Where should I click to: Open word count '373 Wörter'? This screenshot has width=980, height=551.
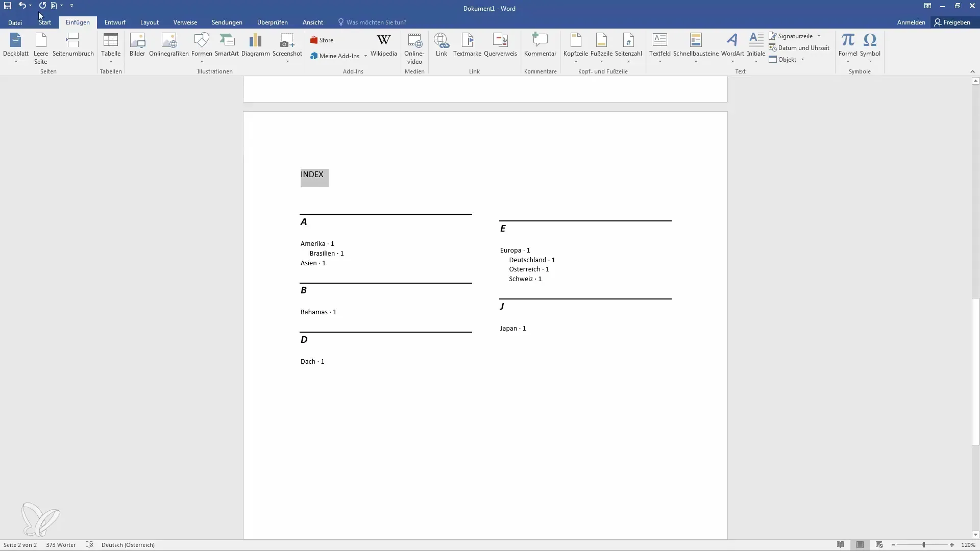pos(61,545)
